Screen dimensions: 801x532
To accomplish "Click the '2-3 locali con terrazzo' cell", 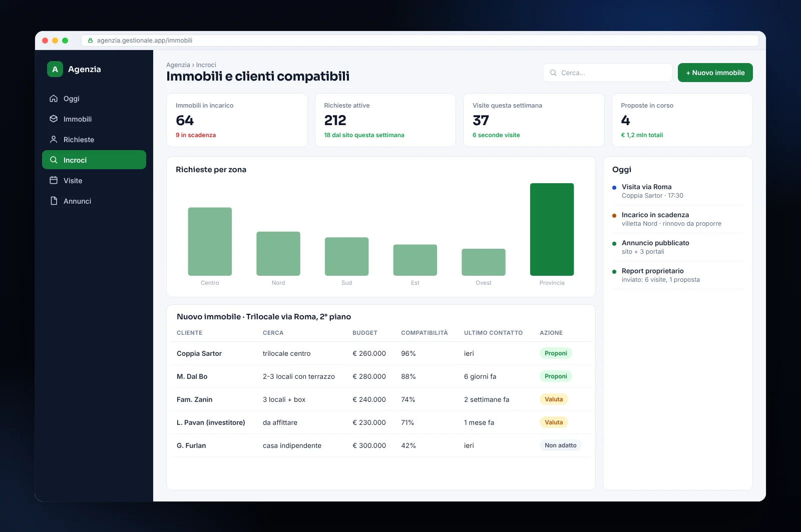I will [x=299, y=376].
